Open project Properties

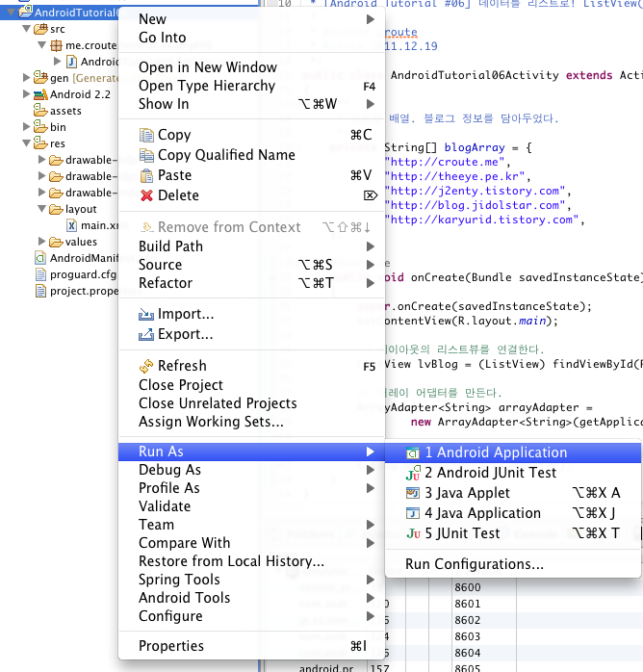coord(252,646)
